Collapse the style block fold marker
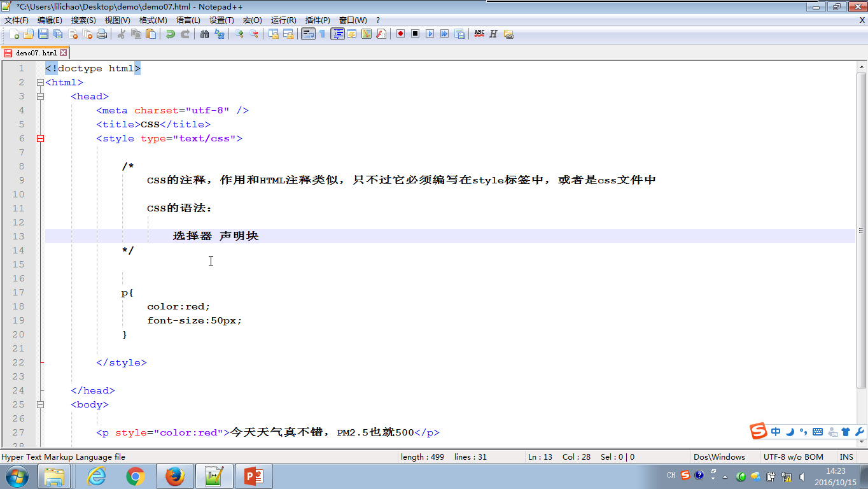The image size is (868, 489). [40, 138]
